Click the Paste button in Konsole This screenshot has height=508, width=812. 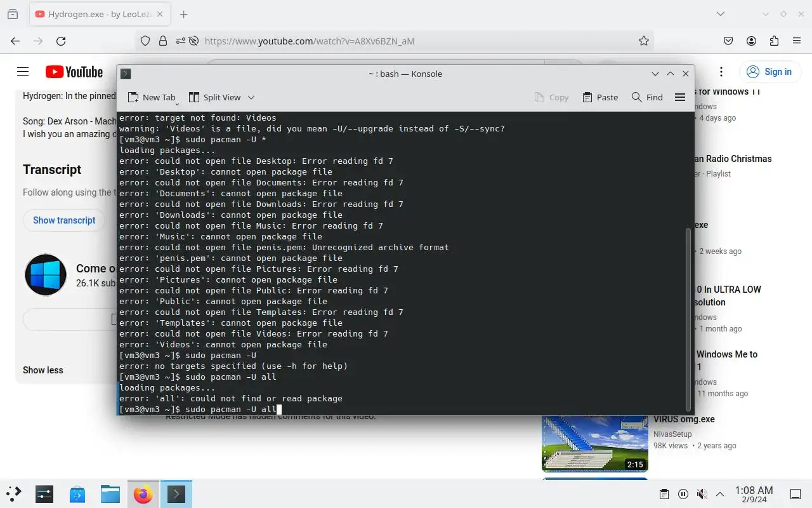click(x=599, y=97)
